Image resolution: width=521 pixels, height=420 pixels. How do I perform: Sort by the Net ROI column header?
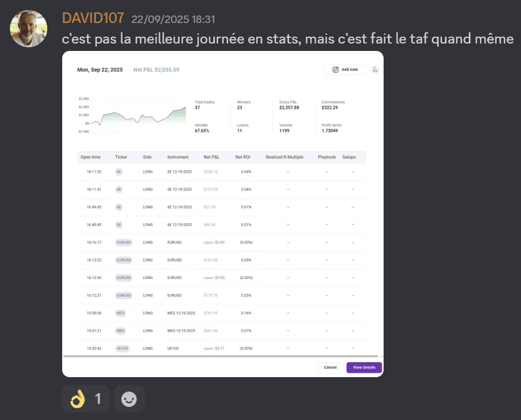[242, 157]
